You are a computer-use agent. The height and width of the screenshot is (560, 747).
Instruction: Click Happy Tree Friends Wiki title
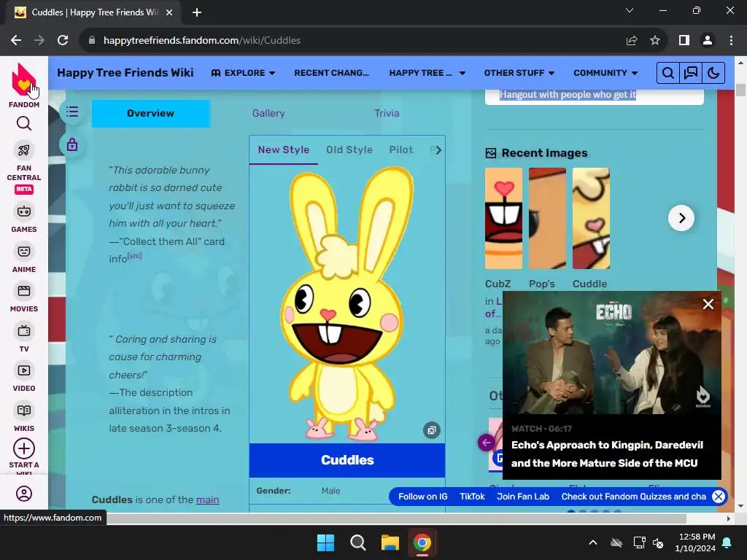point(125,73)
